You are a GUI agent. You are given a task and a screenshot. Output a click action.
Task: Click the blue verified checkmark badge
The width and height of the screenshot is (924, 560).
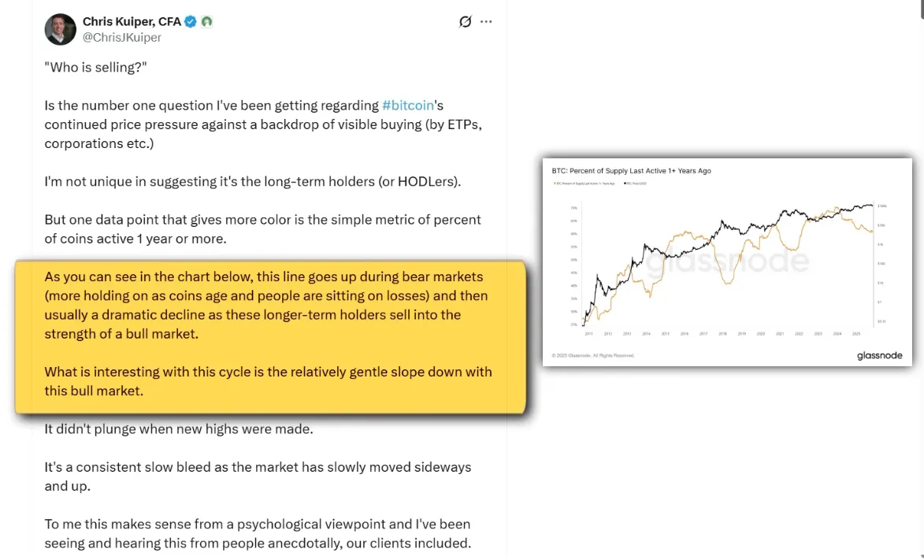191,22
